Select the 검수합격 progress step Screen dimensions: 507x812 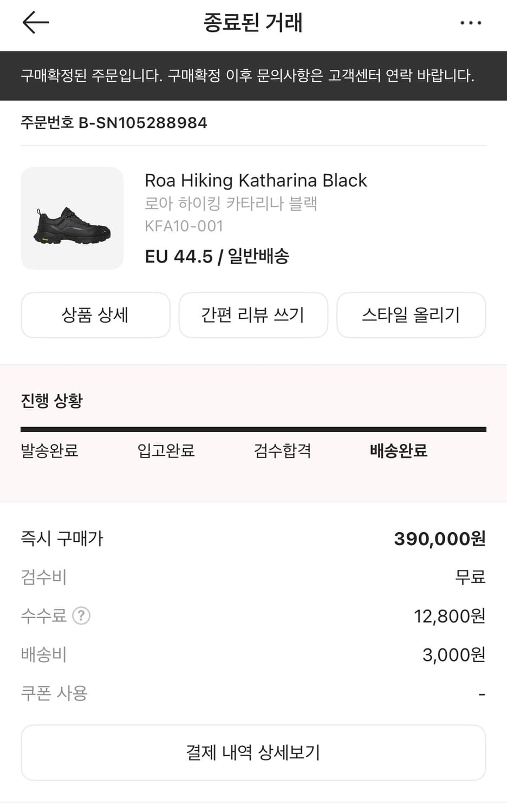(x=282, y=450)
